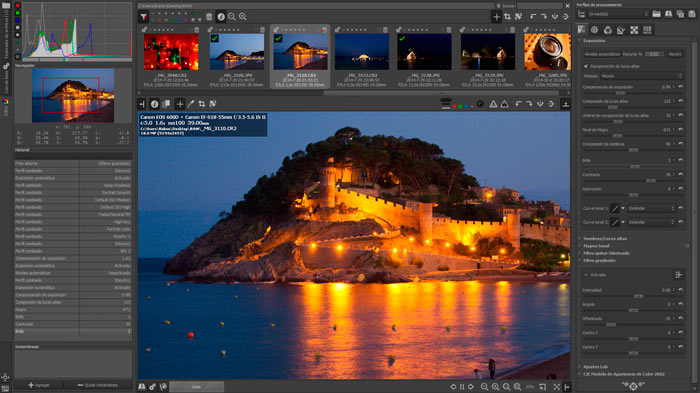
Task: Expand Filtro quitar Viñeteado section
Action: pos(606,253)
